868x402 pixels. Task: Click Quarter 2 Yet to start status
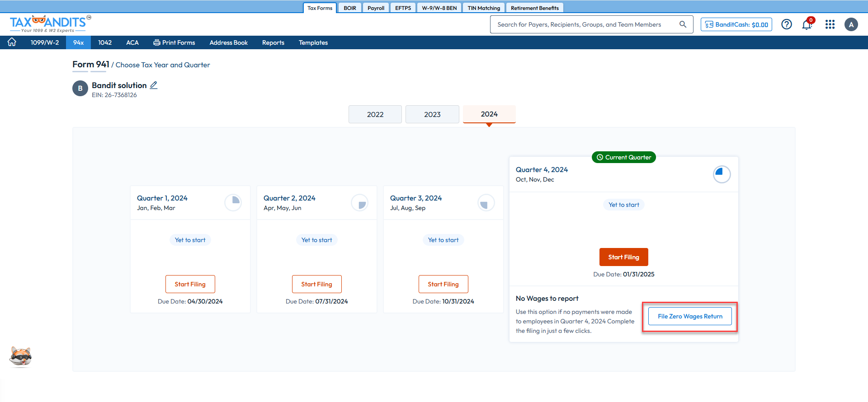pyautogui.click(x=317, y=240)
